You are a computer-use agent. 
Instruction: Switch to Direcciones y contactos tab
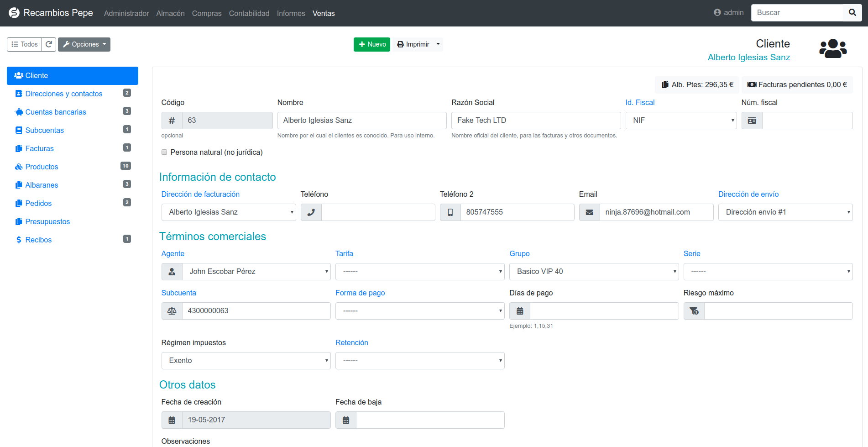click(x=64, y=94)
